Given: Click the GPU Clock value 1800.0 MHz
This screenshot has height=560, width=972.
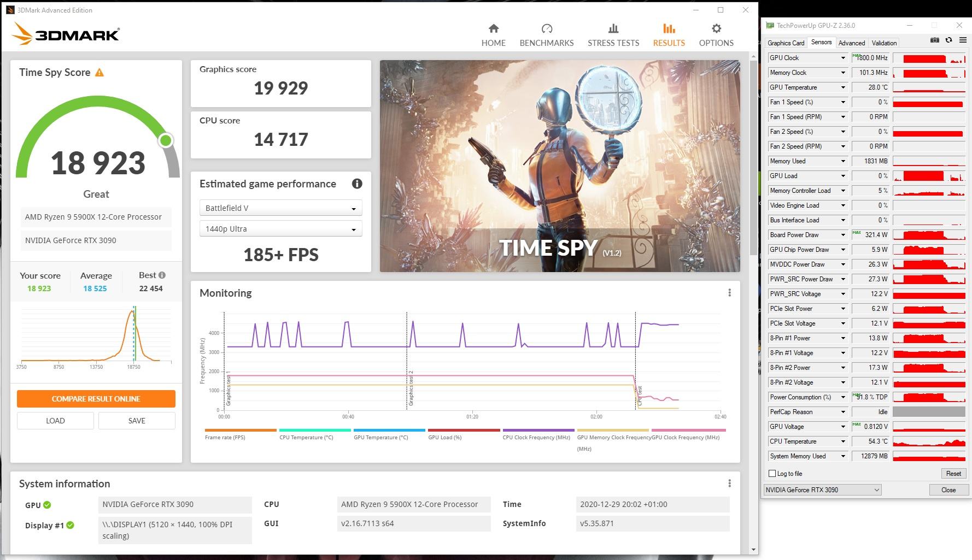Looking at the screenshot, I should 871,58.
